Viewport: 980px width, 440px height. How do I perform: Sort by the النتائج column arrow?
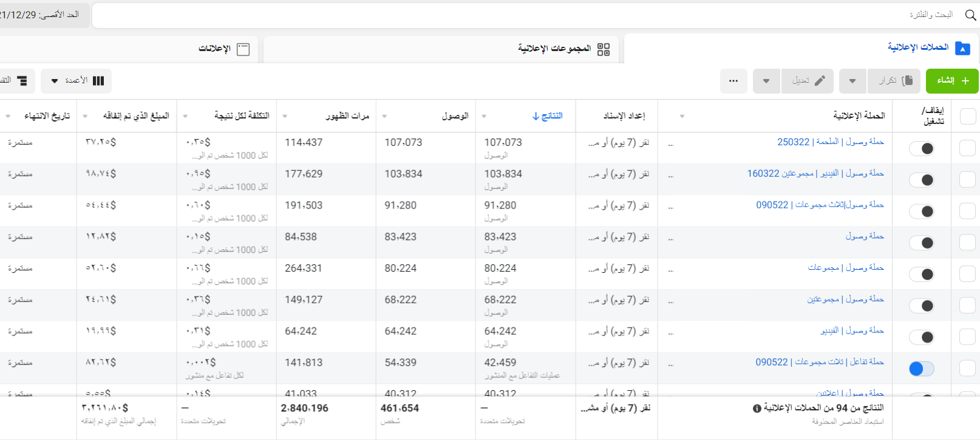point(536,116)
